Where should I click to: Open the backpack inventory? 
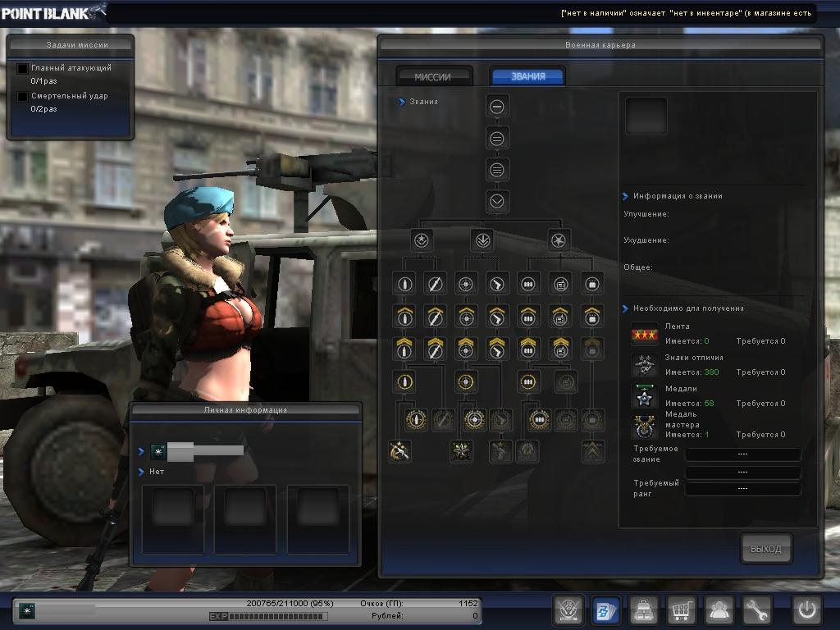(x=644, y=611)
